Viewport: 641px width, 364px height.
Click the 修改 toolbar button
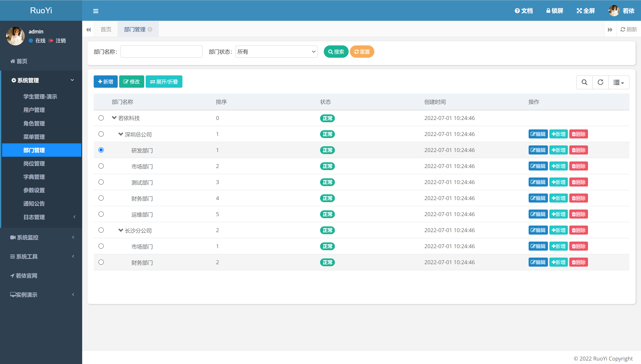131,82
